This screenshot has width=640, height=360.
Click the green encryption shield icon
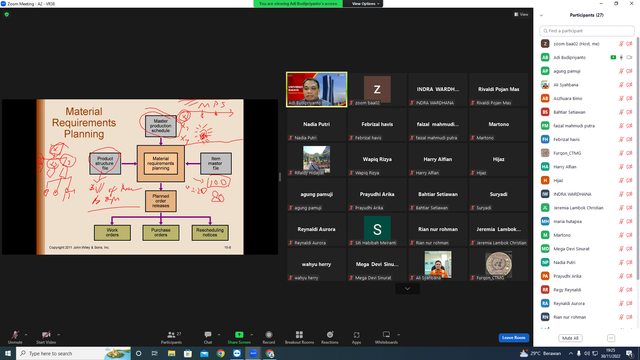(7, 14)
